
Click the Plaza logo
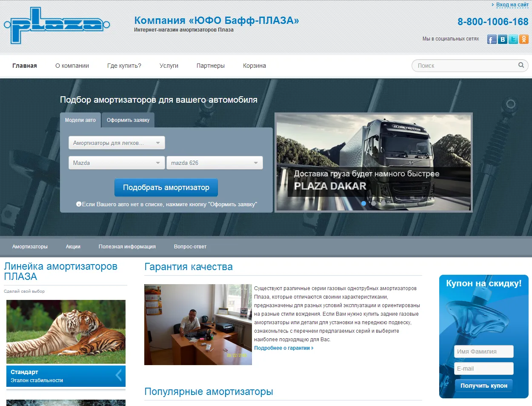coord(57,26)
